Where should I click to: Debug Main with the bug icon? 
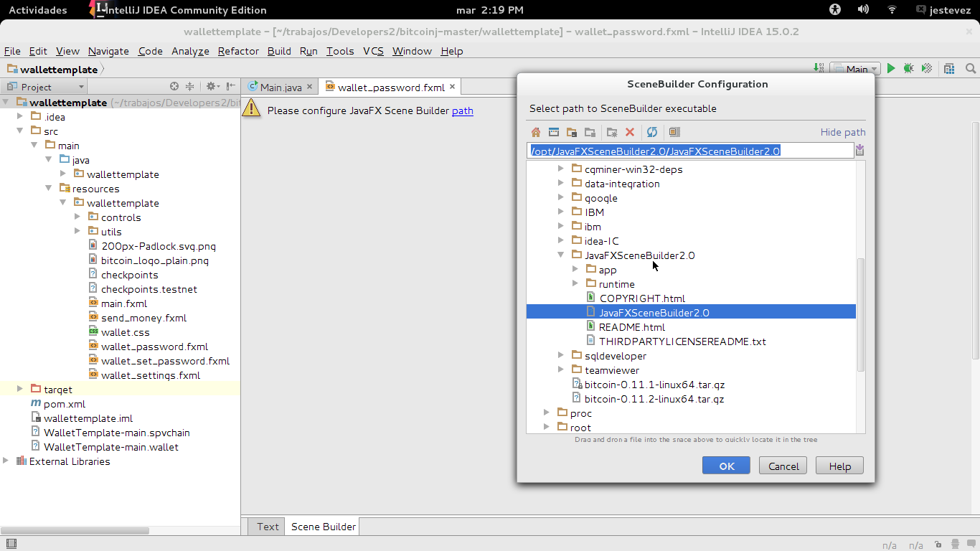908,69
